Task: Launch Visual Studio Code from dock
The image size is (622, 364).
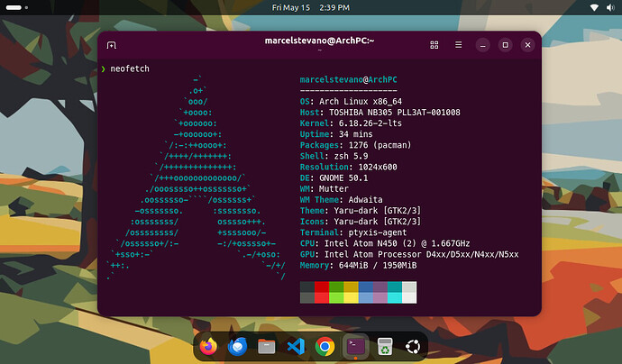Action: tap(296, 347)
